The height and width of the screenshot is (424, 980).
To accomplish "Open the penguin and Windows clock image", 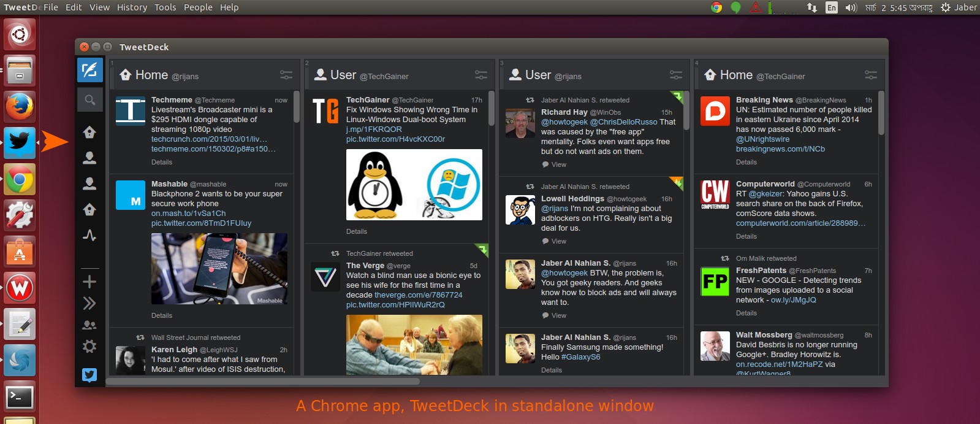I will [x=414, y=185].
